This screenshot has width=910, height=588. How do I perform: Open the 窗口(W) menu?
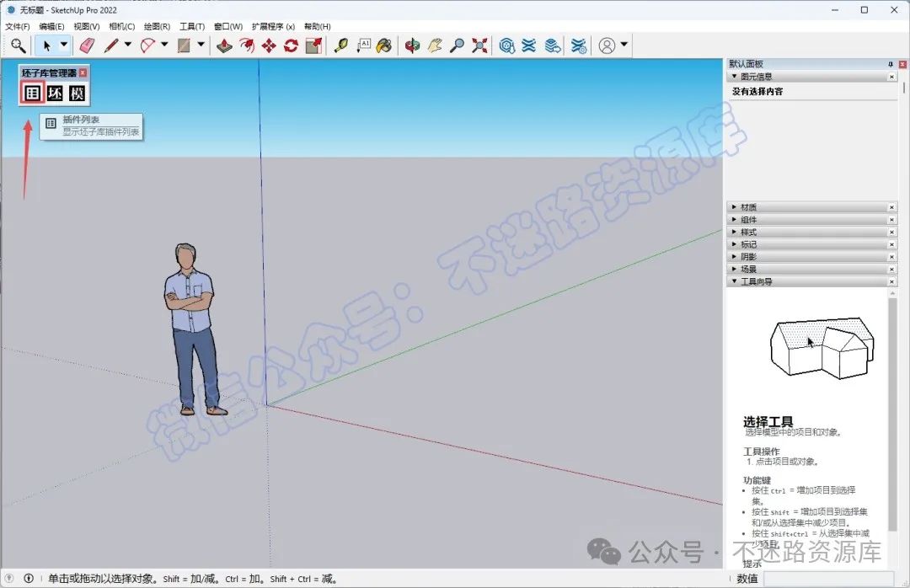tap(228, 26)
